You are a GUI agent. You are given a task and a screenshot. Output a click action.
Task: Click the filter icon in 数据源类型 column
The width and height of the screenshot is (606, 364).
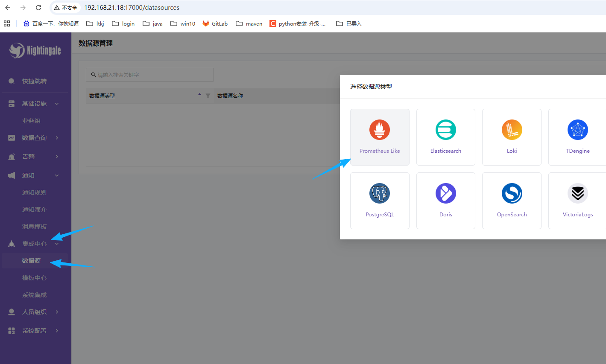click(208, 96)
